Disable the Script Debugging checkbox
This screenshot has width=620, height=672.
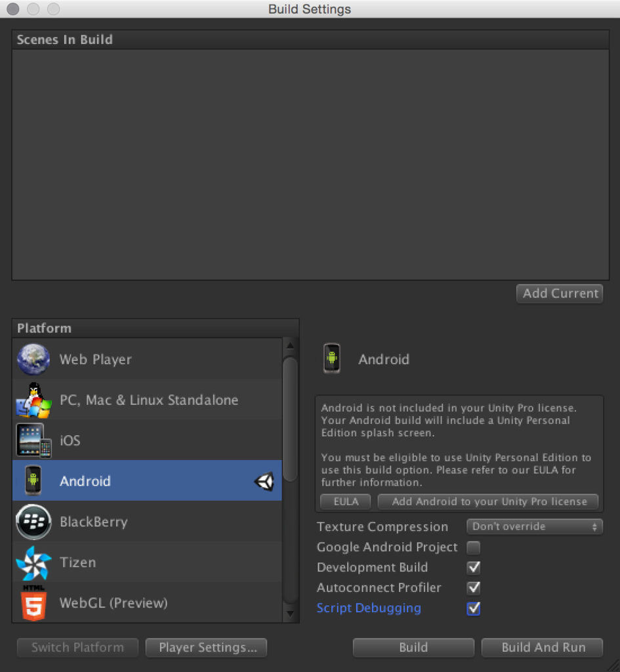474,608
